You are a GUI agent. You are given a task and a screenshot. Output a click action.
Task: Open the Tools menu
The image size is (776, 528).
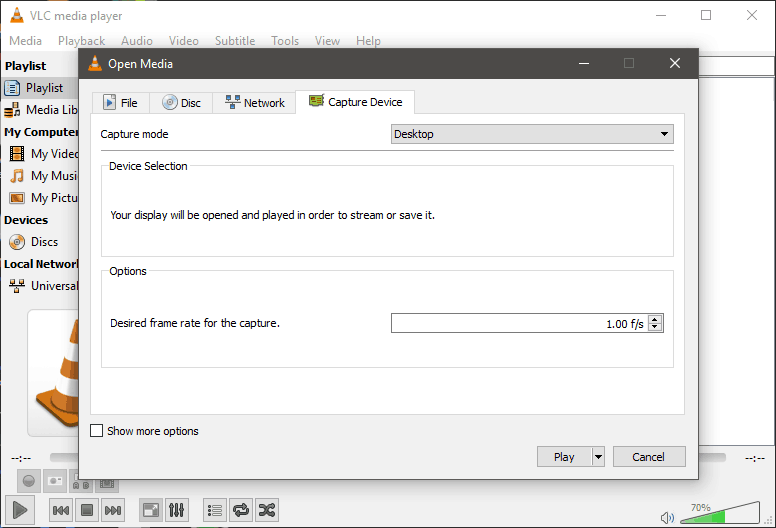pyautogui.click(x=285, y=41)
